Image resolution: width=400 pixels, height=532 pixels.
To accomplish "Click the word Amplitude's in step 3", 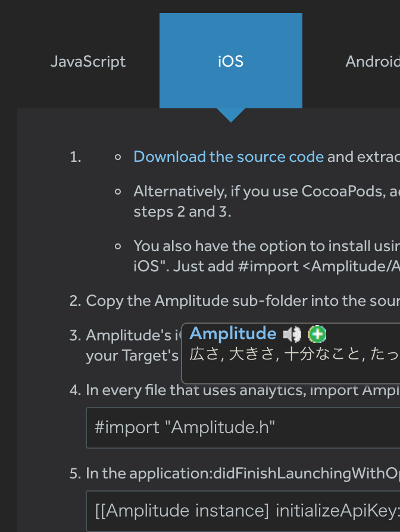I will (129, 335).
